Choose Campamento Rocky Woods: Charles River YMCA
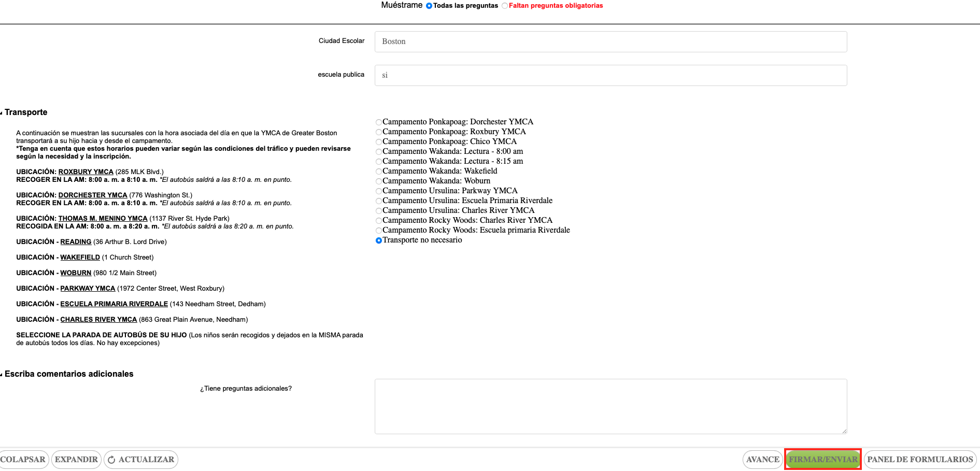 pos(379,221)
